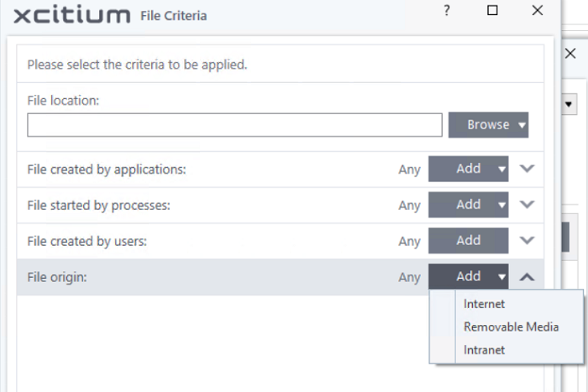Viewport: 588px width, 392px height.
Task: Add a file created by users
Action: (469, 241)
